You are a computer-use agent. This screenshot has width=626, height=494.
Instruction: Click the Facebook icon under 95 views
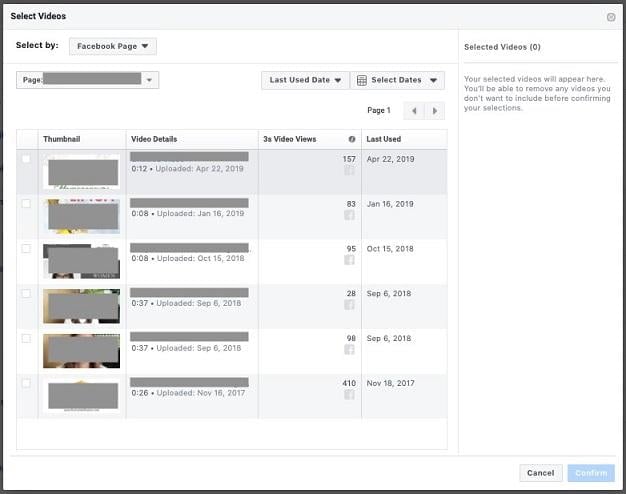(349, 260)
